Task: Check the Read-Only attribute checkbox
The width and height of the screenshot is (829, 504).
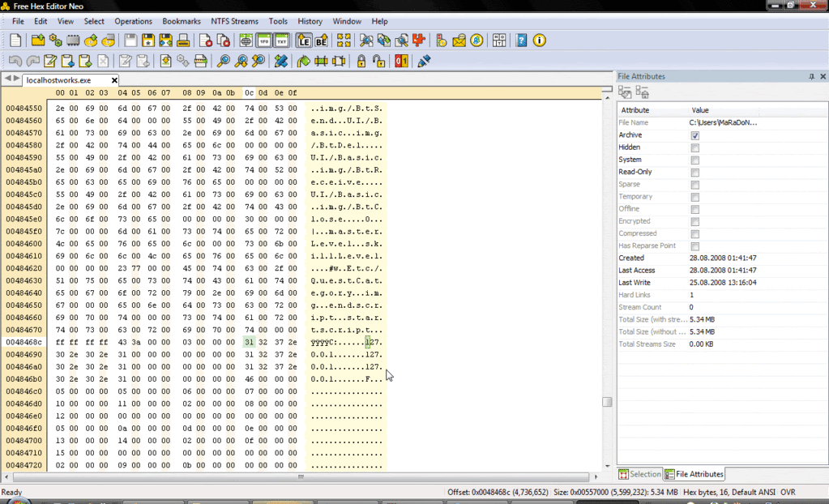Action: point(694,172)
